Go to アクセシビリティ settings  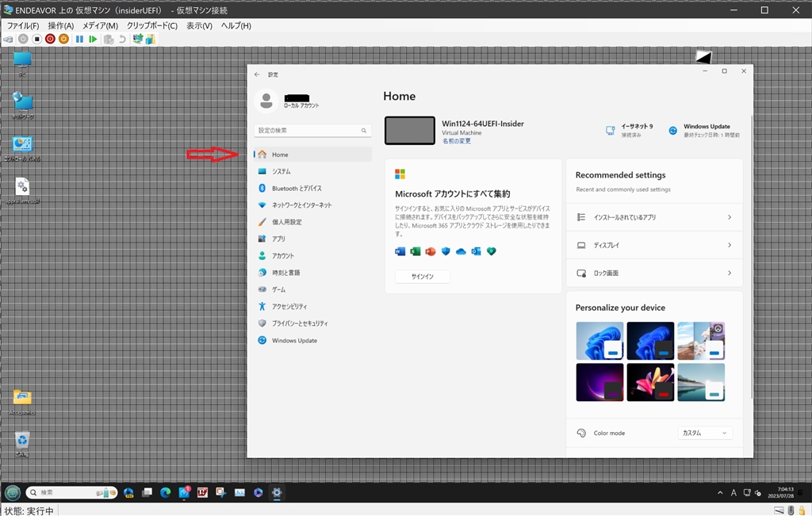[x=289, y=307]
